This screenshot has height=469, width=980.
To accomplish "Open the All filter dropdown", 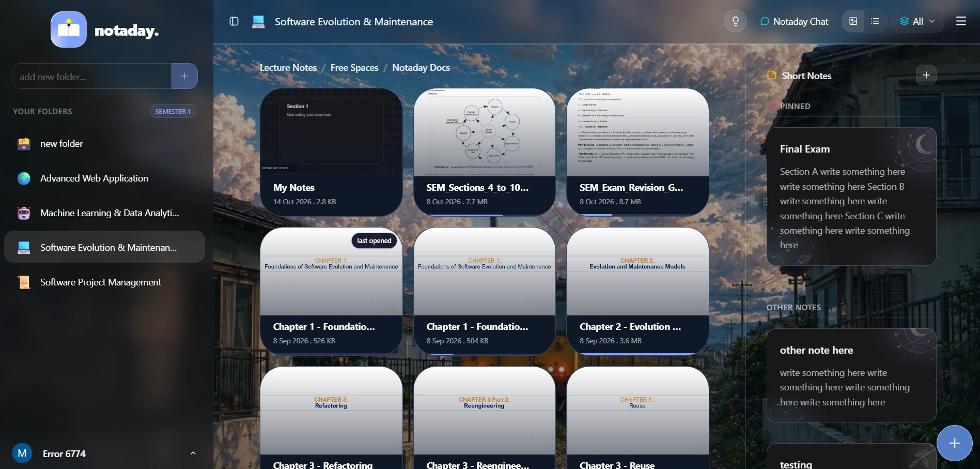I will pos(917,21).
